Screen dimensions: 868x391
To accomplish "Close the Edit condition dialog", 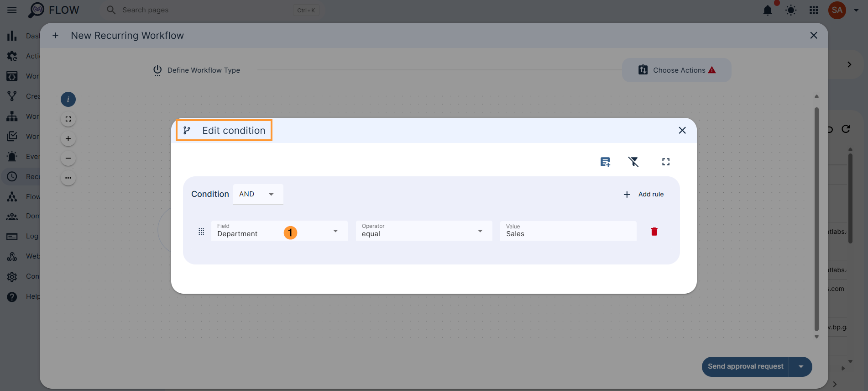I will (x=682, y=130).
